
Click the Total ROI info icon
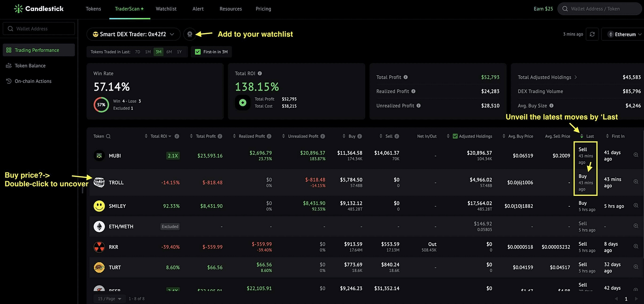(260, 73)
